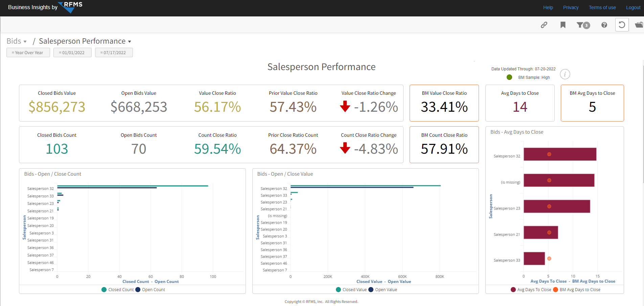Image resolution: width=644 pixels, height=306 pixels.
Task: Click the Terms of use link
Action: tap(602, 7)
